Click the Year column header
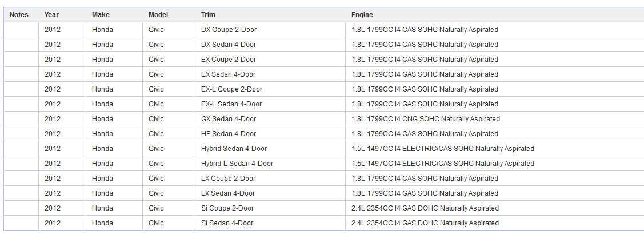The image size is (644, 238). point(51,15)
